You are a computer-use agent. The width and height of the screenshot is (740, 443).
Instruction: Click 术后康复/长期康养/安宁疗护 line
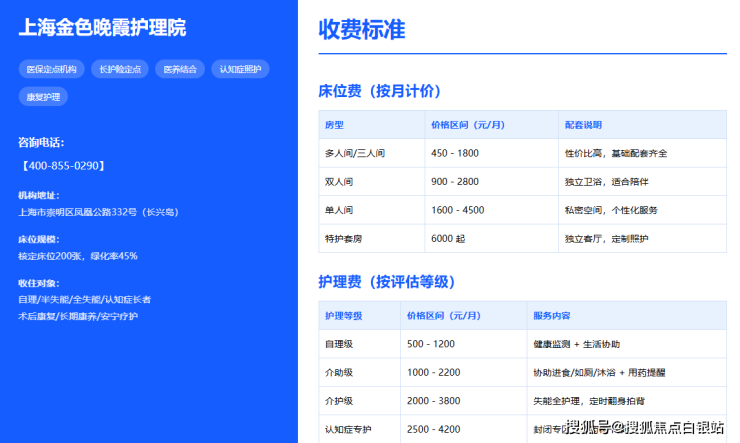[x=78, y=316]
